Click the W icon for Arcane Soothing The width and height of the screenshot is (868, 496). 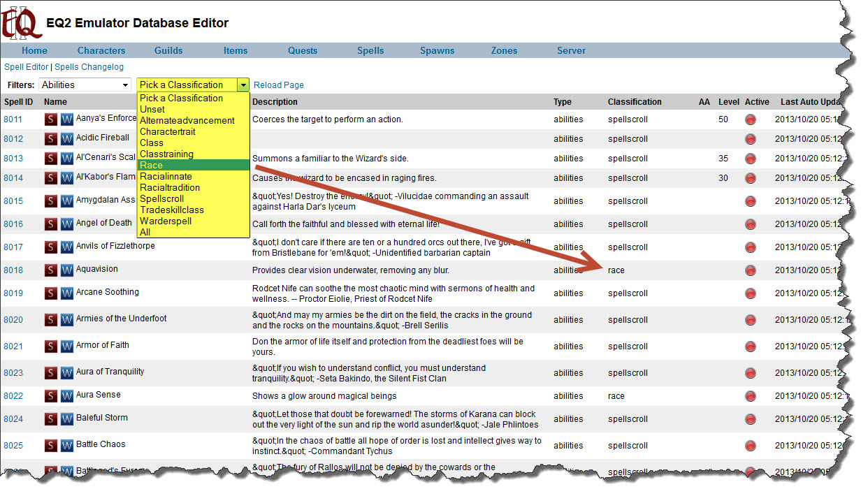click(x=66, y=293)
